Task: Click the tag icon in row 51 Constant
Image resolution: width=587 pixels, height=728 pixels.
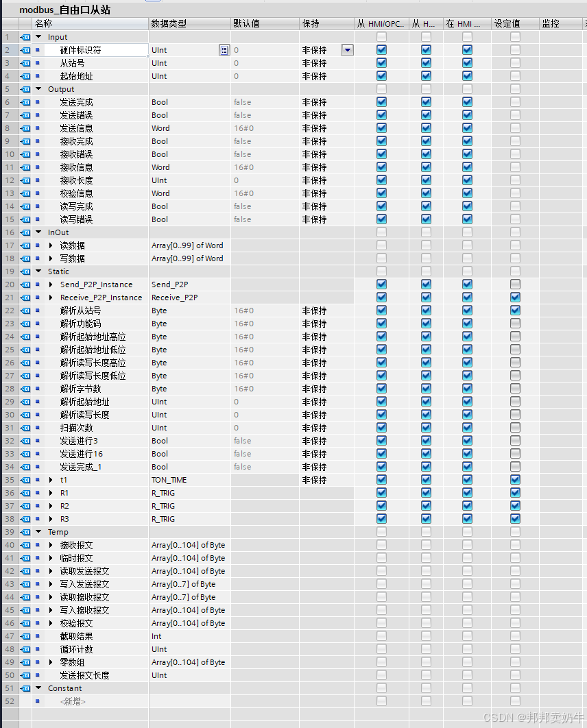Action: (x=25, y=688)
